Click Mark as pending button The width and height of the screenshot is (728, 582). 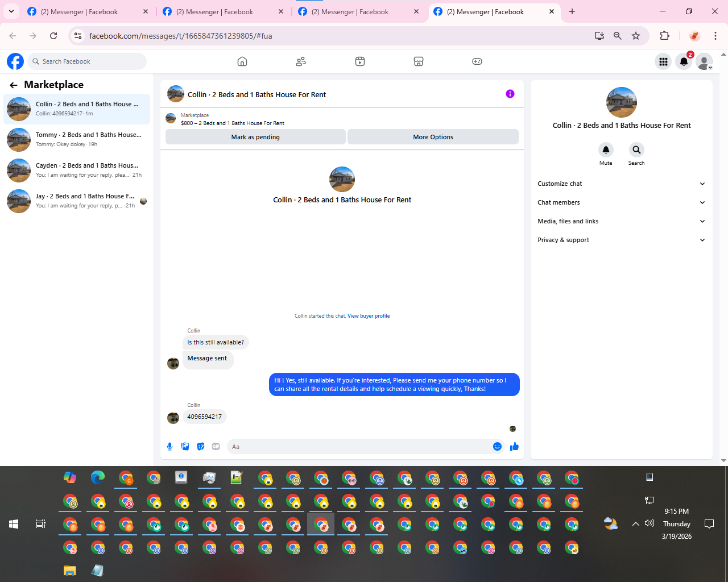point(255,137)
